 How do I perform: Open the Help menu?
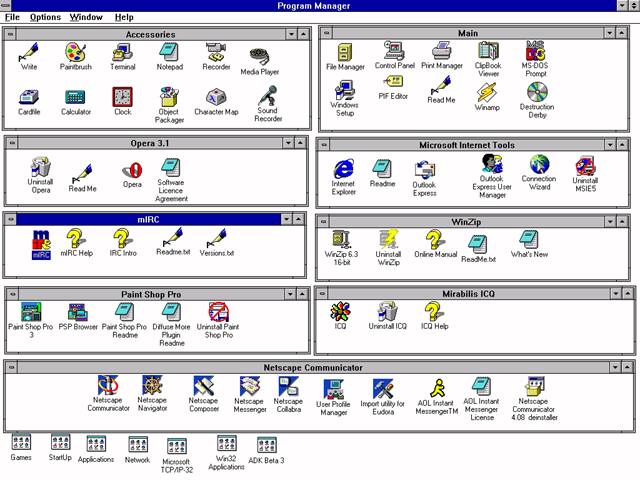tap(124, 17)
